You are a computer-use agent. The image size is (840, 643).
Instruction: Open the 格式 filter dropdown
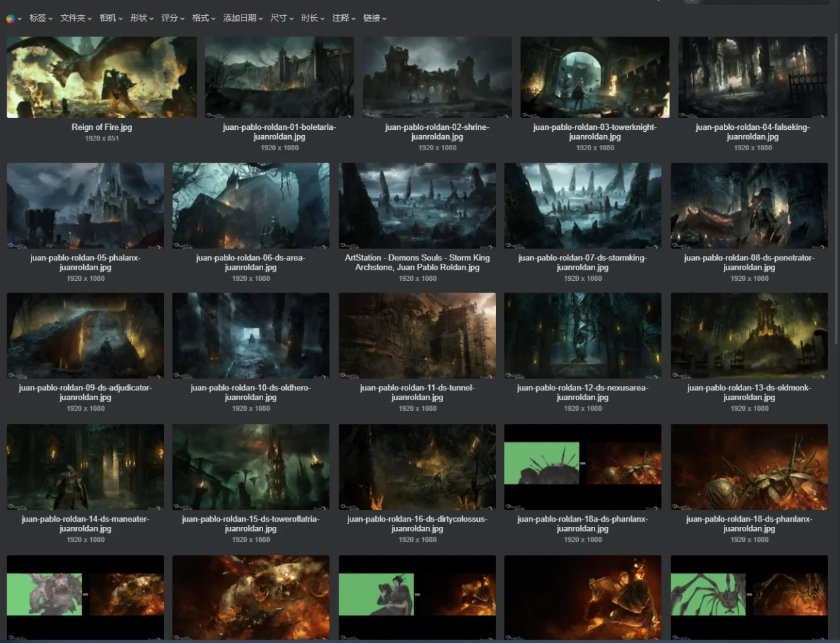point(203,18)
